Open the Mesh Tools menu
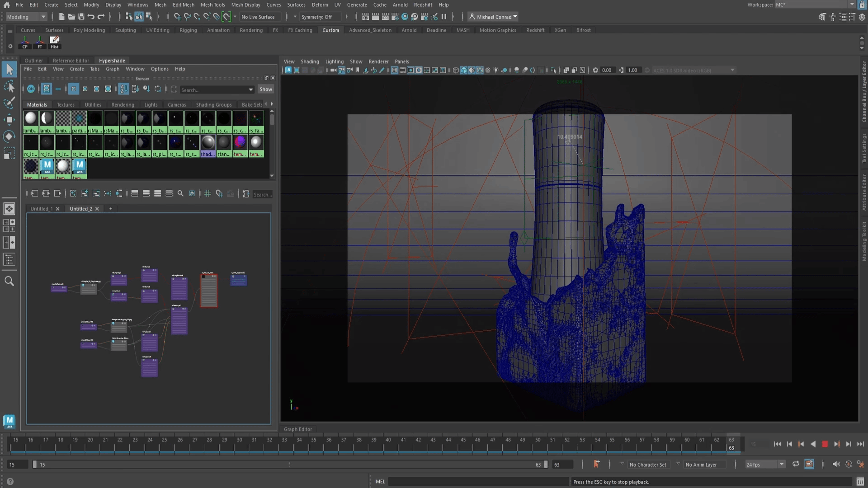The image size is (868, 488). [212, 5]
